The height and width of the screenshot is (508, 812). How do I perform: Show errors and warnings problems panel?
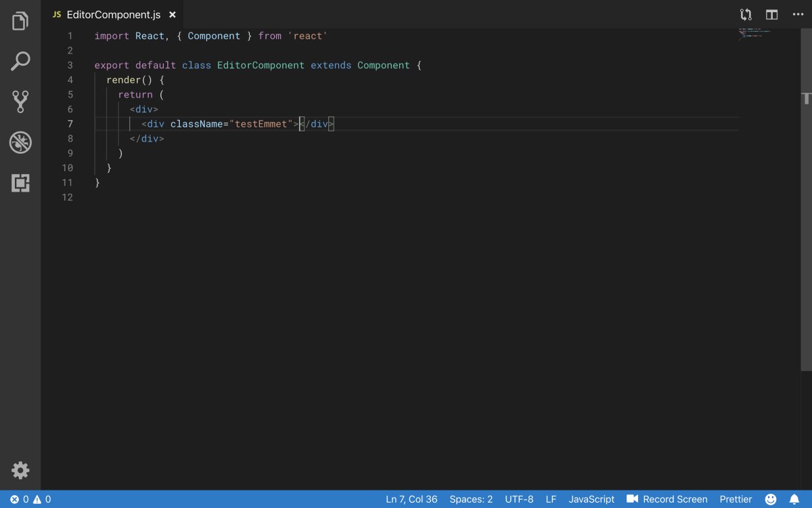pyautogui.click(x=30, y=499)
